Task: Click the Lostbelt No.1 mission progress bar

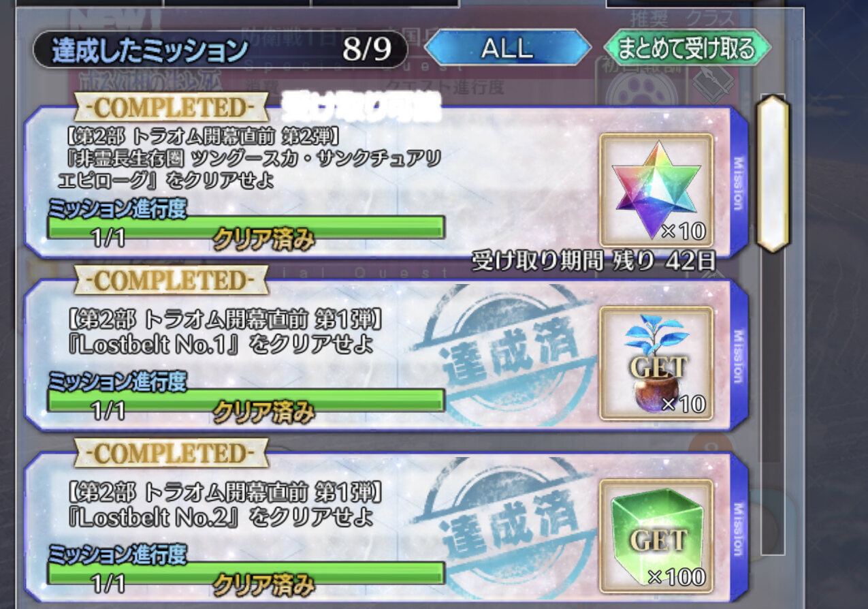Action: coord(246,400)
